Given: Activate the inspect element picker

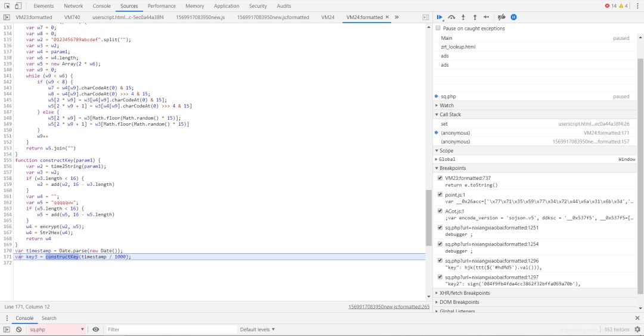Looking at the screenshot, I should click(x=7, y=6).
